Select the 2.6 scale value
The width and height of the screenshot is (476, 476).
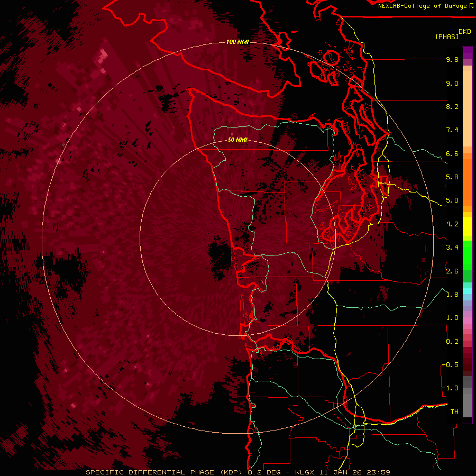pyautogui.click(x=452, y=271)
